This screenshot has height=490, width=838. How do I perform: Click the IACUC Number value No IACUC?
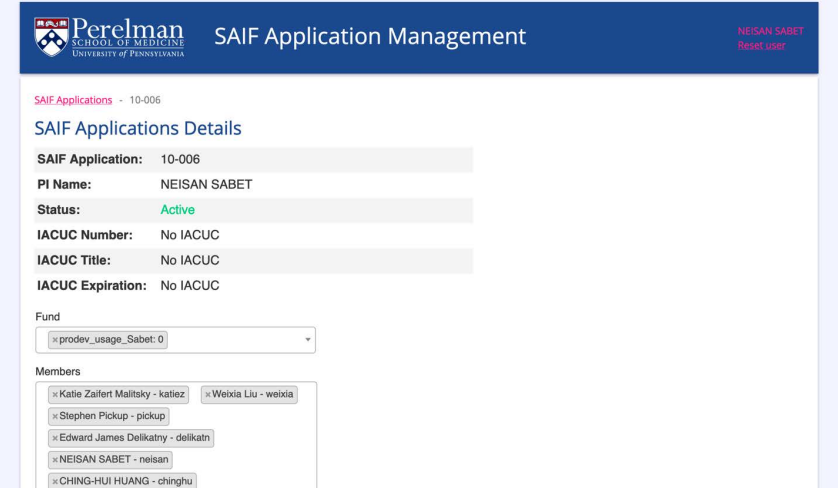tap(190, 235)
